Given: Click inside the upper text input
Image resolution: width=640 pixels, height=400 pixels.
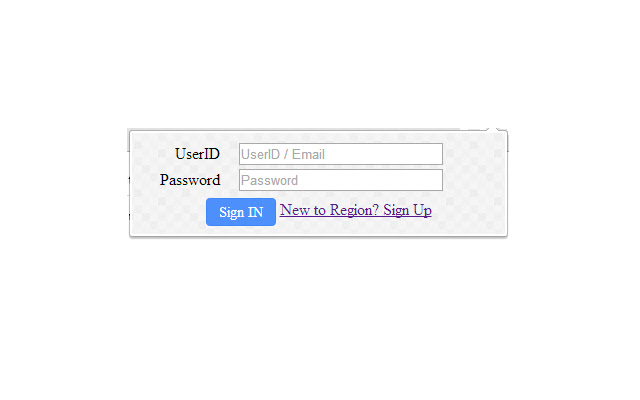Looking at the screenshot, I should pyautogui.click(x=341, y=154).
